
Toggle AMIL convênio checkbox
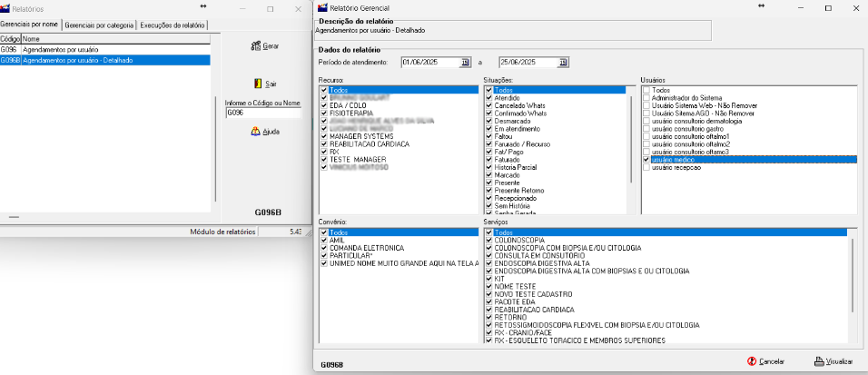pos(324,241)
